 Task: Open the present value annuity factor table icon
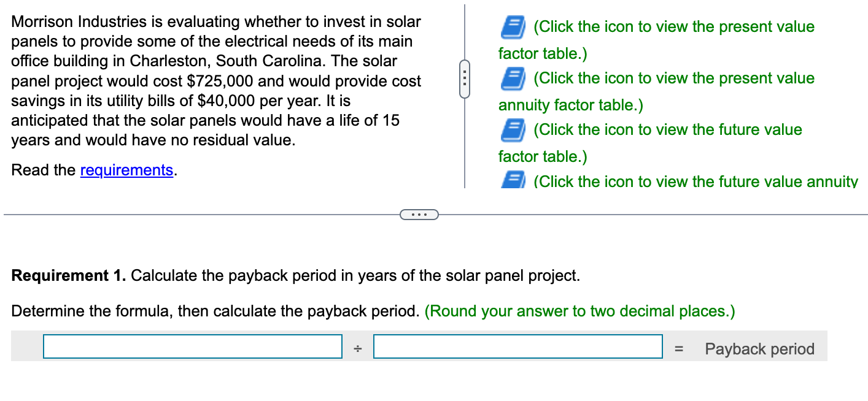click(512, 79)
